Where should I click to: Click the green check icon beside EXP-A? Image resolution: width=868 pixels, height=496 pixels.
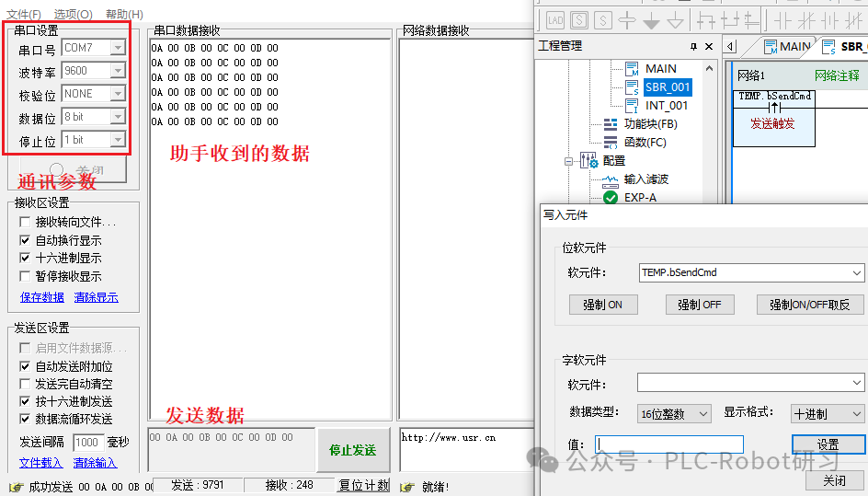[610, 197]
